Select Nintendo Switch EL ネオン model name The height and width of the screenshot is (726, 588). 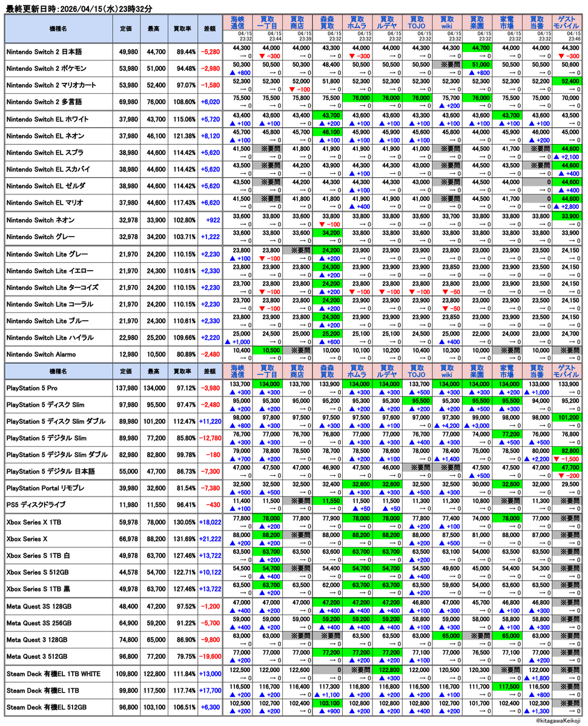pyautogui.click(x=45, y=136)
